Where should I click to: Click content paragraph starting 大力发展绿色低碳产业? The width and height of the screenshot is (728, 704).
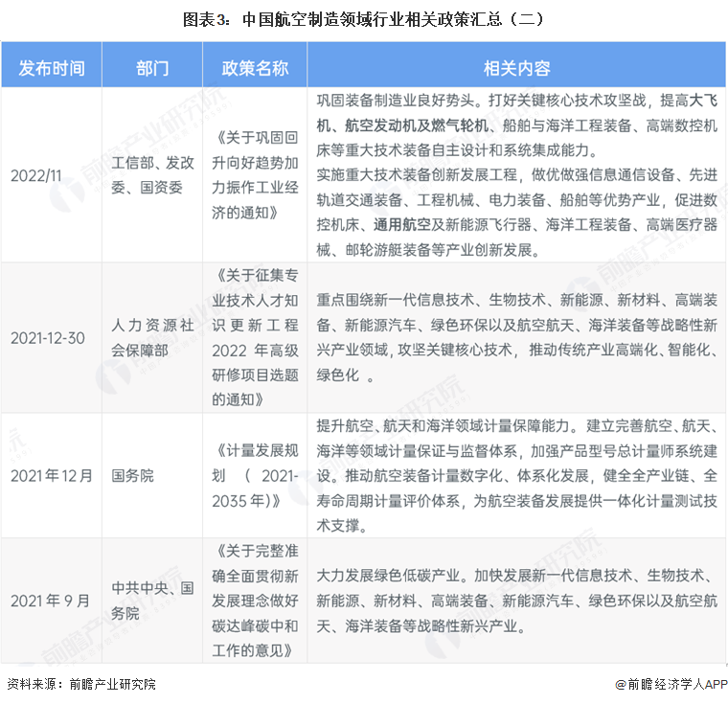(516, 601)
